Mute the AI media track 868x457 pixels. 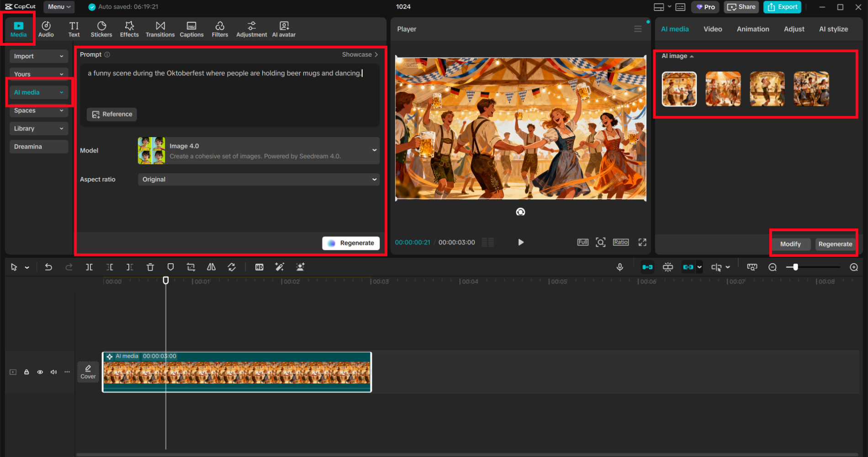53,372
